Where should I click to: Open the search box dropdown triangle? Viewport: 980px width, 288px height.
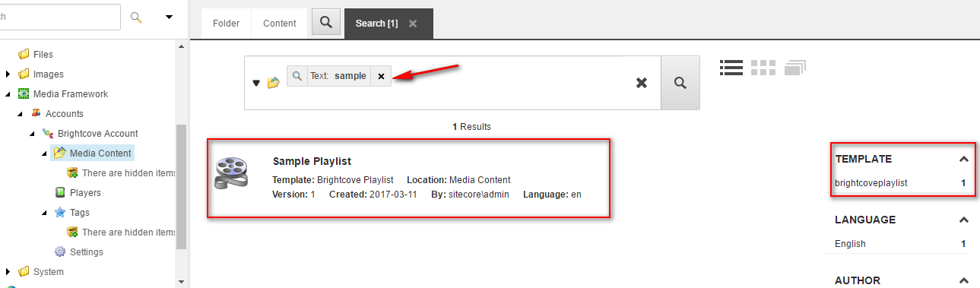(x=256, y=83)
